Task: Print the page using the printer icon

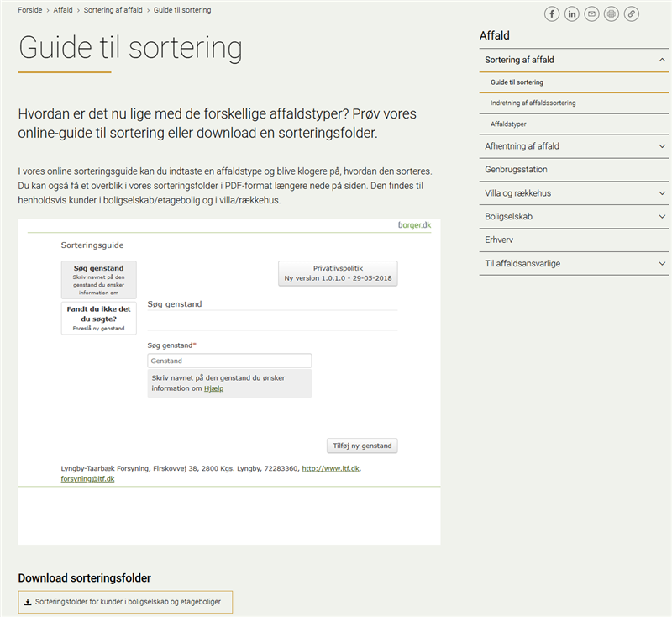Action: pyautogui.click(x=612, y=13)
